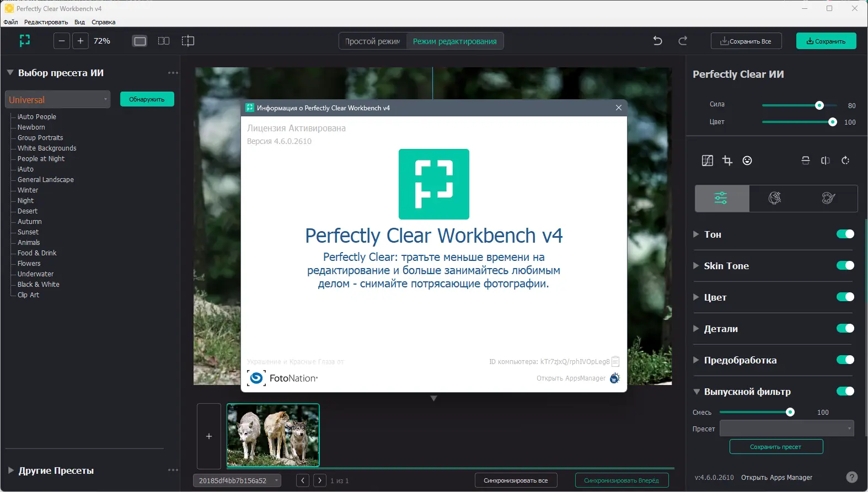Click the Цвет strength slider handle
868x492 pixels.
[833, 122]
